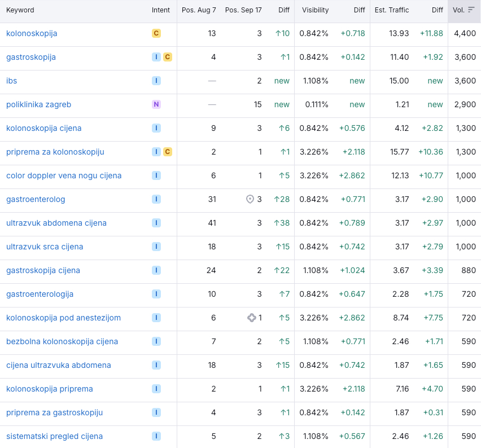Sort by the Pos. Sep 17 column header
Image resolution: width=481 pixels, height=448 pixels.
pyautogui.click(x=243, y=10)
